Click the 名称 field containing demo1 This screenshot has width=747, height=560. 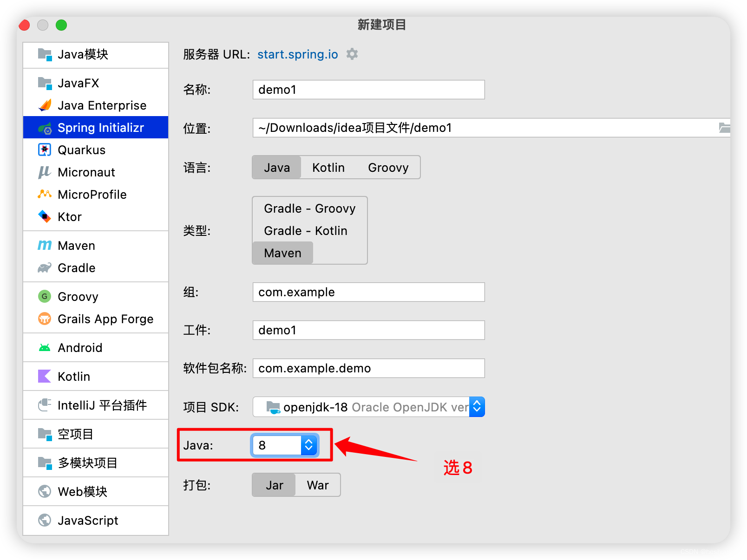pyautogui.click(x=368, y=90)
